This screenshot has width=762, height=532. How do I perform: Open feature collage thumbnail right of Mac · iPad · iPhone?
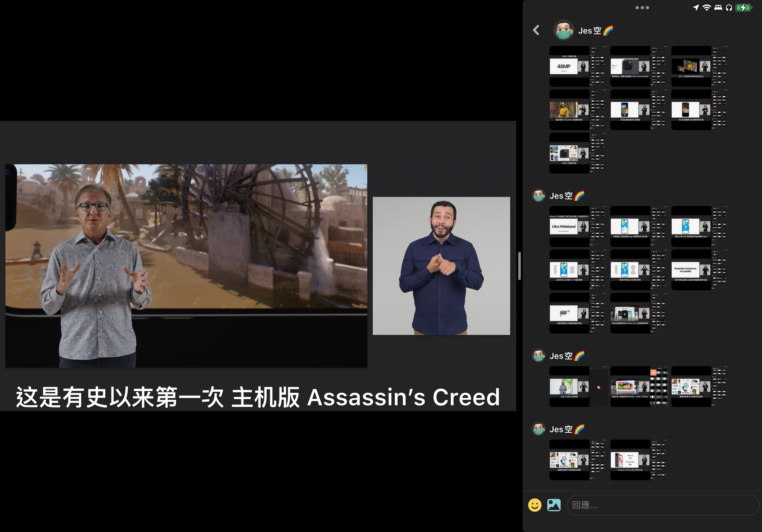point(700,387)
